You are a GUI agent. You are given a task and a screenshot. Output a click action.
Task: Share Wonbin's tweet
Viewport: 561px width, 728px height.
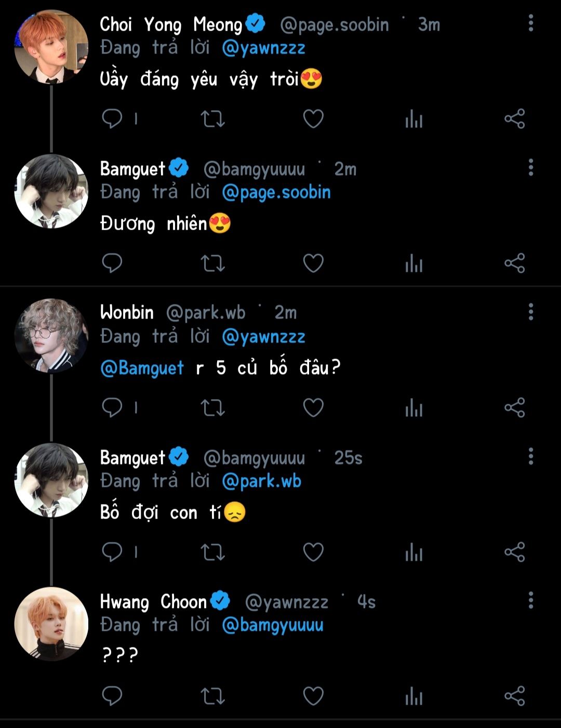coord(514,408)
